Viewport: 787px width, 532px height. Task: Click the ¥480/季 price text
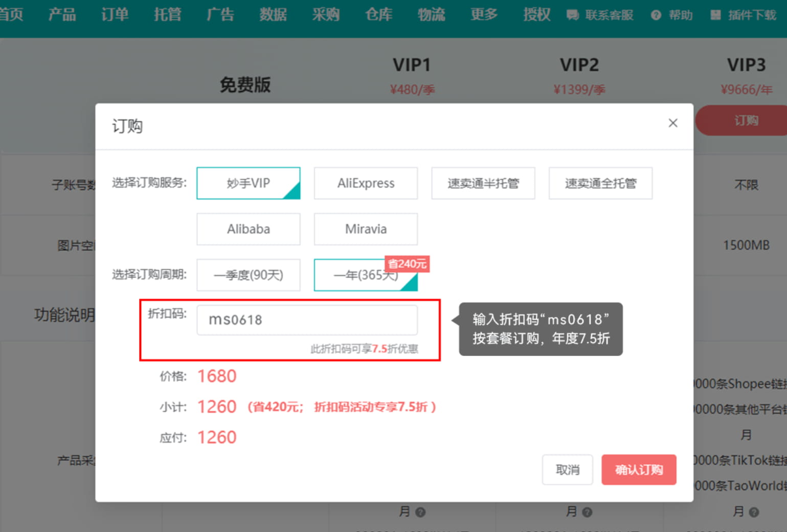tap(412, 90)
